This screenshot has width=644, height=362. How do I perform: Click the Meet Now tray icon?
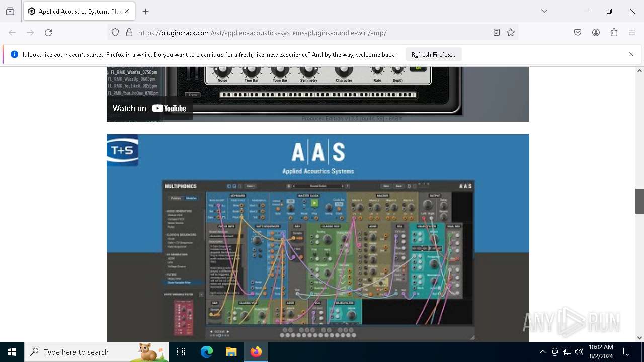tap(555, 352)
